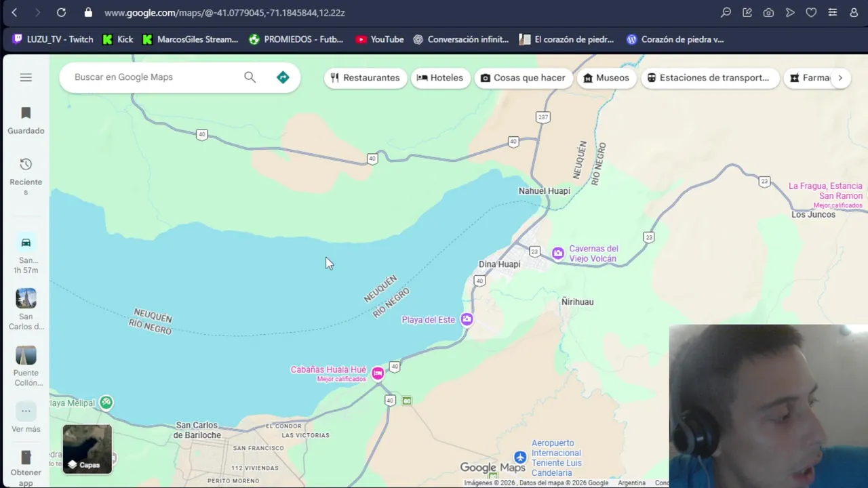Click Cavernas del Viejo Volcán marker
This screenshot has width=868, height=488.
[x=558, y=253]
